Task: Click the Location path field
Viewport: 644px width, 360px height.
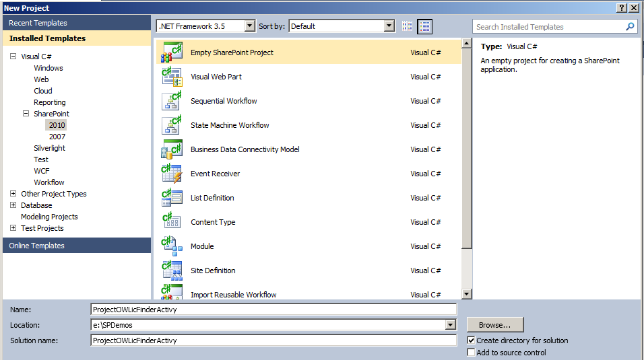Action: 268,325
